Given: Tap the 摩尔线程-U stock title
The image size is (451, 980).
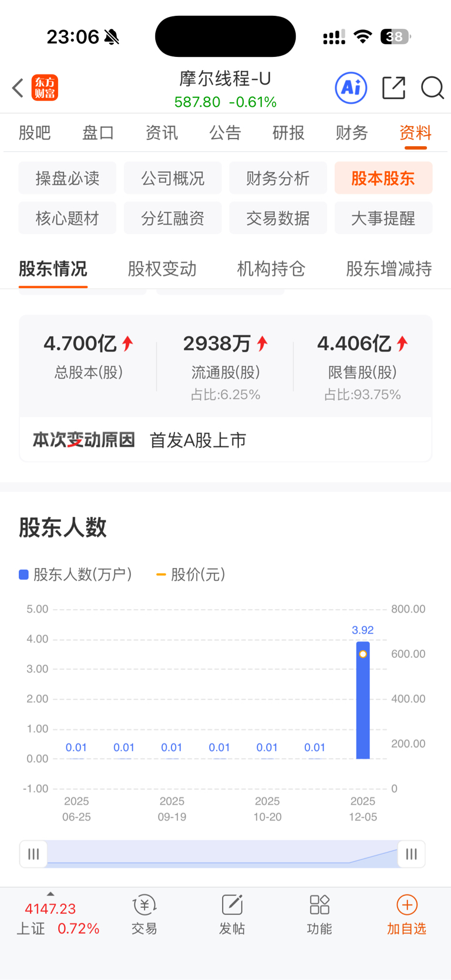Looking at the screenshot, I should 225,78.
